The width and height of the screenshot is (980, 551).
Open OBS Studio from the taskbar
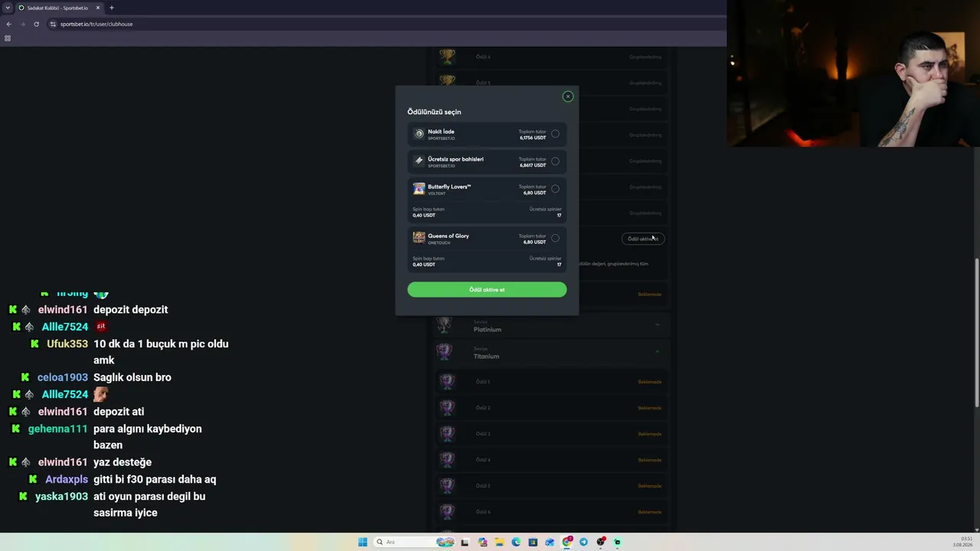pos(601,542)
